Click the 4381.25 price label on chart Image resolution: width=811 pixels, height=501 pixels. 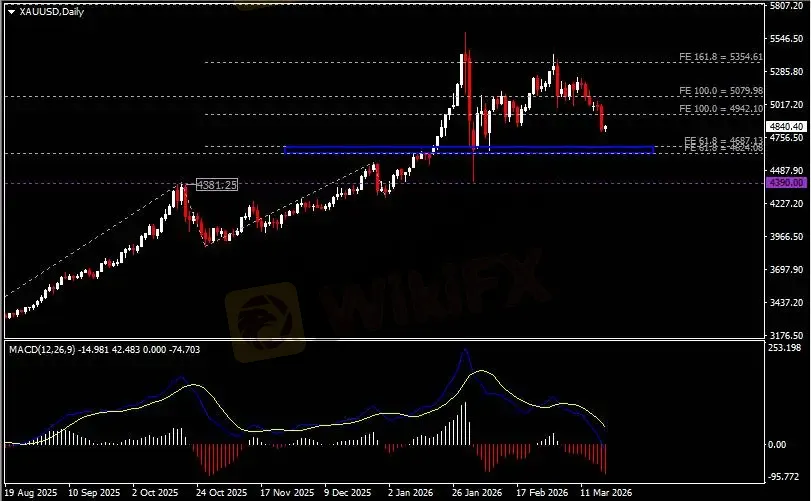217,185
